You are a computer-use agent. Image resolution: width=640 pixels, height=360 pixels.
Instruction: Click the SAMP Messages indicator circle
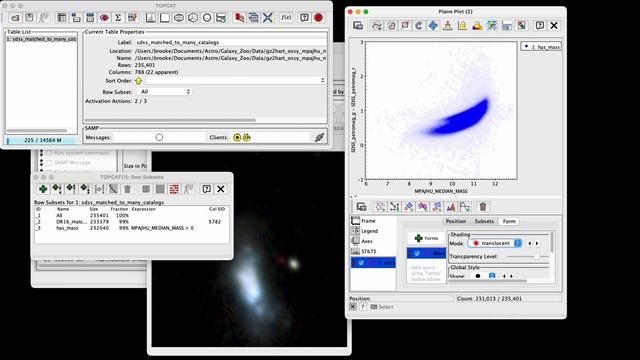(159, 138)
